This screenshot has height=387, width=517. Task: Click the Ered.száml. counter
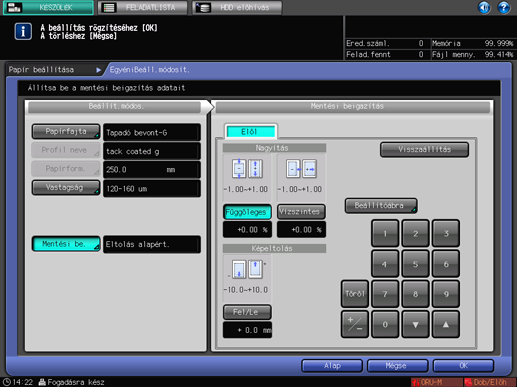[x=385, y=43]
